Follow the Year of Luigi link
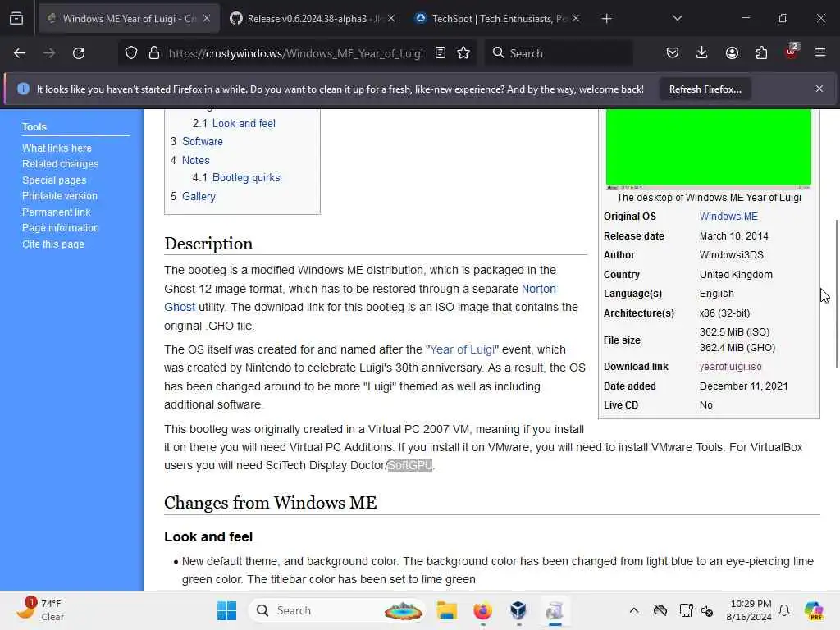Screen dimensions: 840x630 (x=463, y=349)
